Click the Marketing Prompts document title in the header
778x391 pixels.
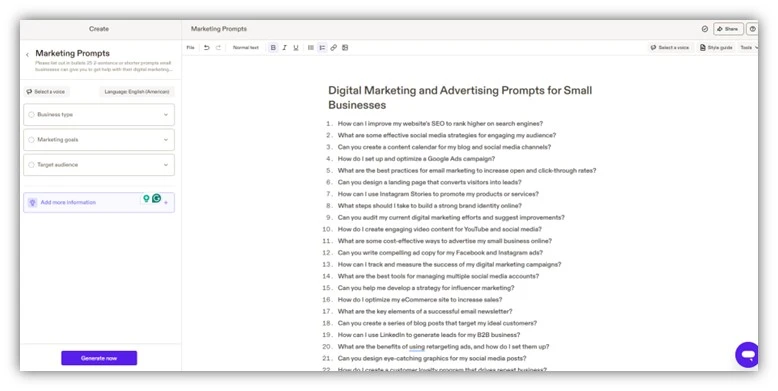219,29
